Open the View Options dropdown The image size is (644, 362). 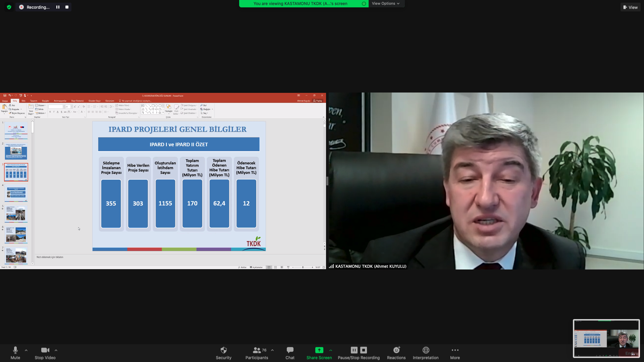click(x=386, y=3)
